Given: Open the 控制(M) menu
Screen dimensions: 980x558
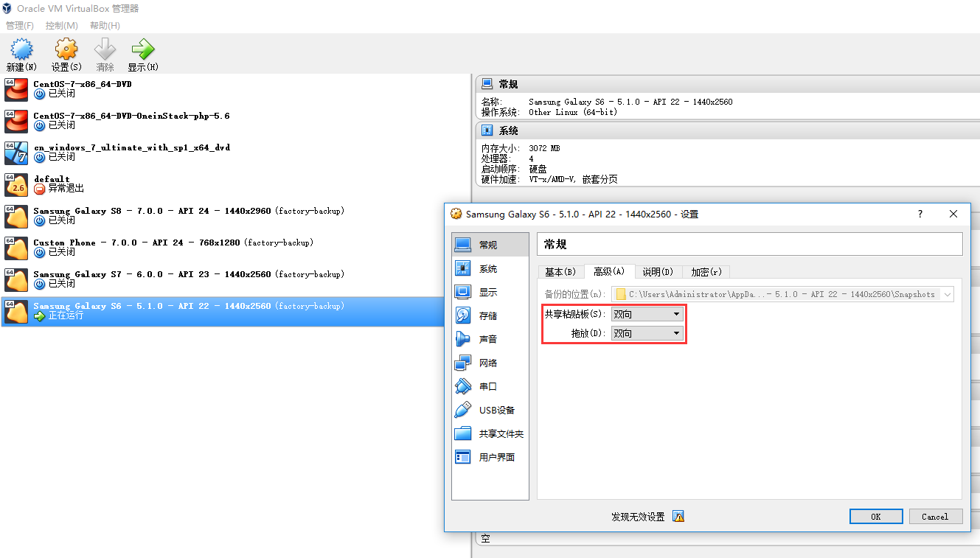Looking at the screenshot, I should coord(61,26).
